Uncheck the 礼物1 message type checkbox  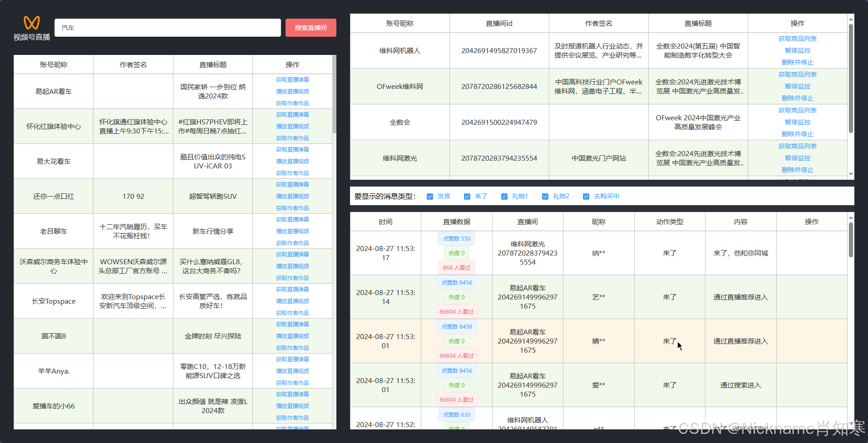click(x=504, y=197)
